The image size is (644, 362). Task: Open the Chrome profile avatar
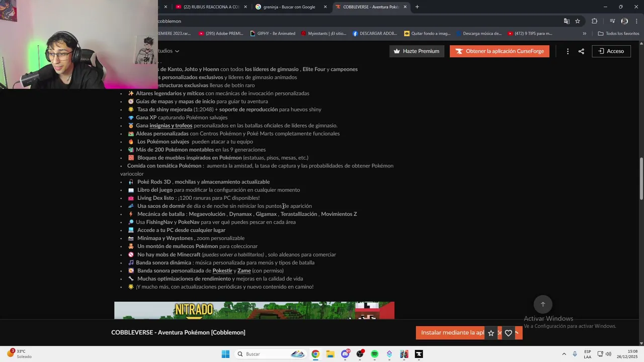tap(624, 21)
